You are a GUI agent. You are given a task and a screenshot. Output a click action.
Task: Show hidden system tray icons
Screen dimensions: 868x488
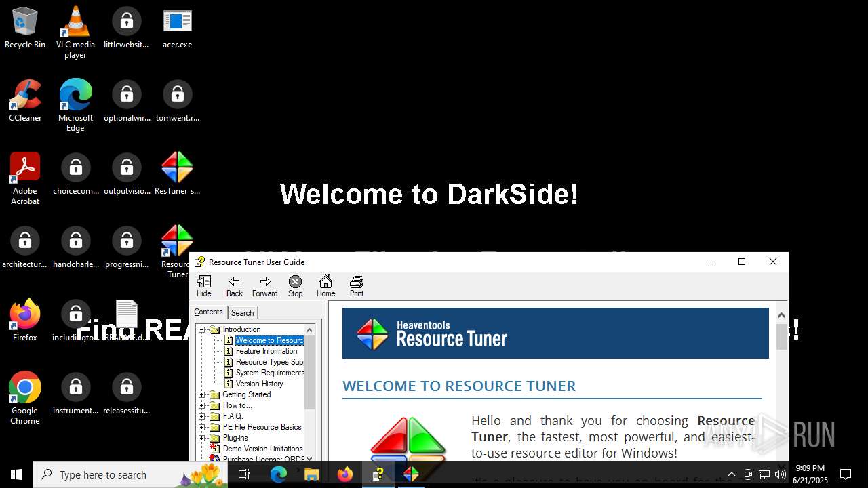(x=731, y=474)
